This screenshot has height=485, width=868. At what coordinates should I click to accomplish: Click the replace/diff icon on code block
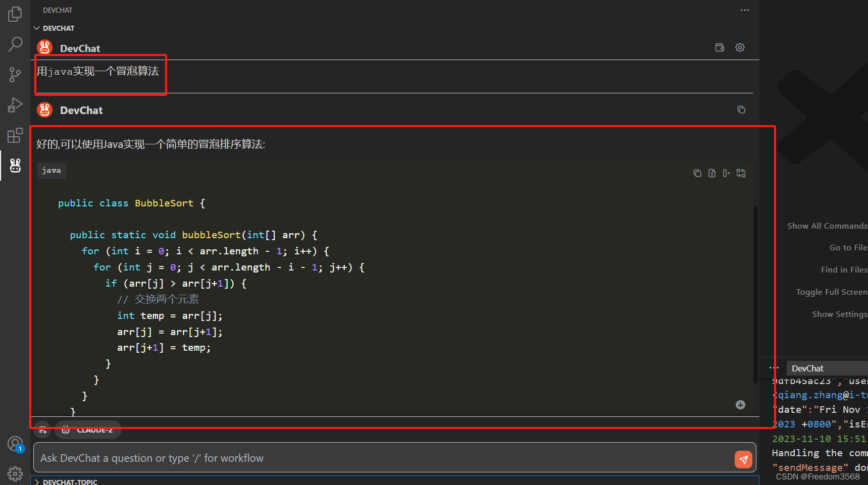click(741, 173)
